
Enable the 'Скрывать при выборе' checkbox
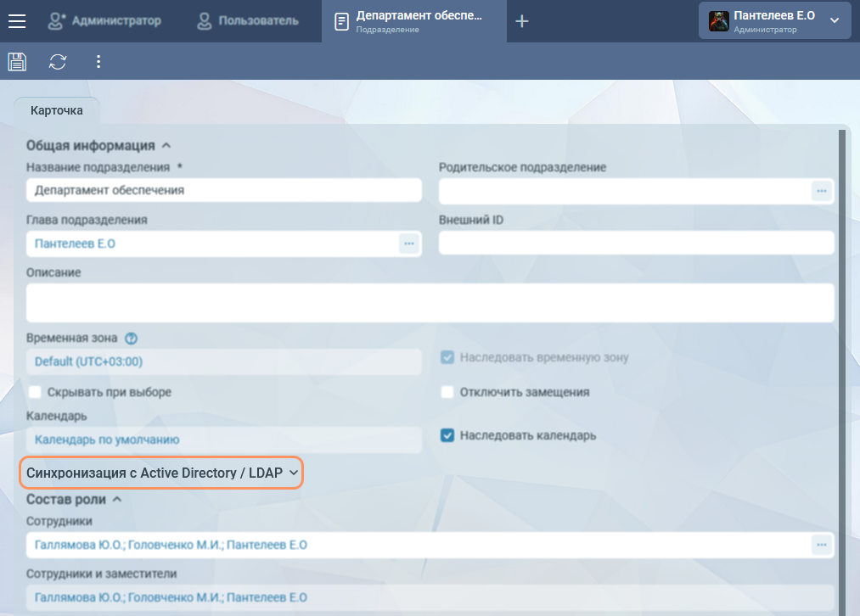pyautogui.click(x=35, y=392)
